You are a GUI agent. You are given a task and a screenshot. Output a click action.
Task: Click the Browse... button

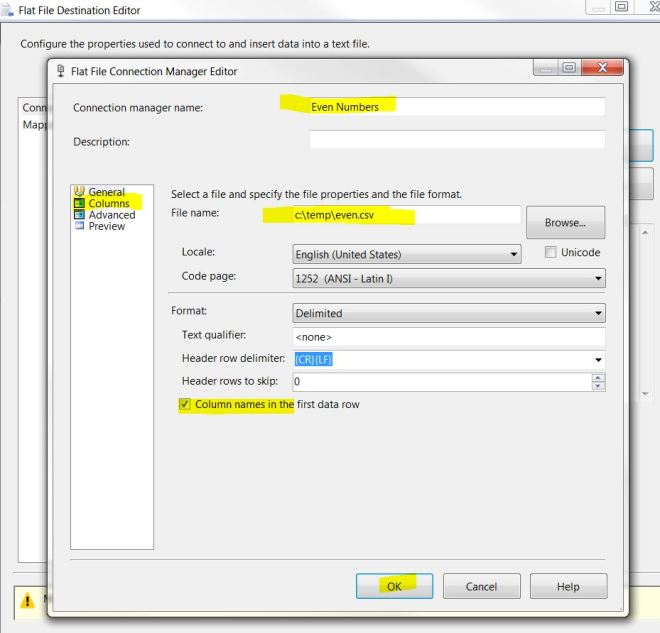565,223
